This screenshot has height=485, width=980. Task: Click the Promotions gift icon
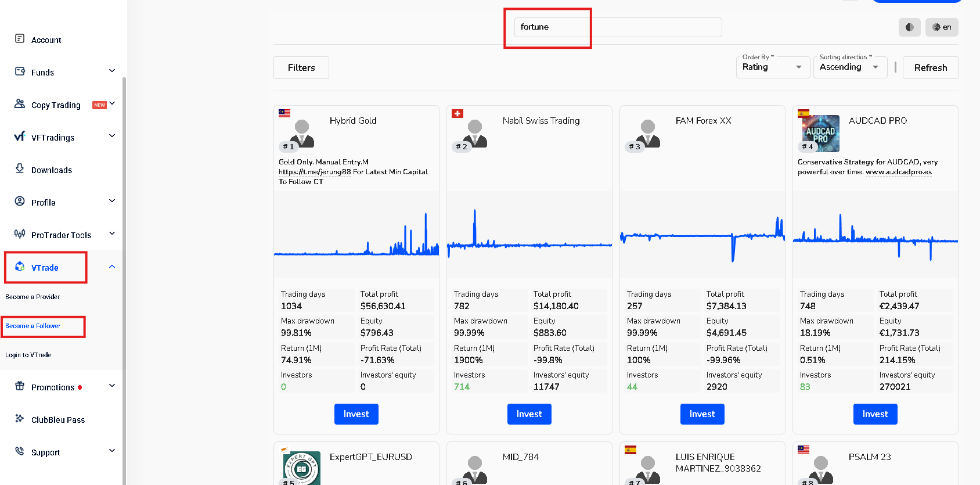[20, 386]
